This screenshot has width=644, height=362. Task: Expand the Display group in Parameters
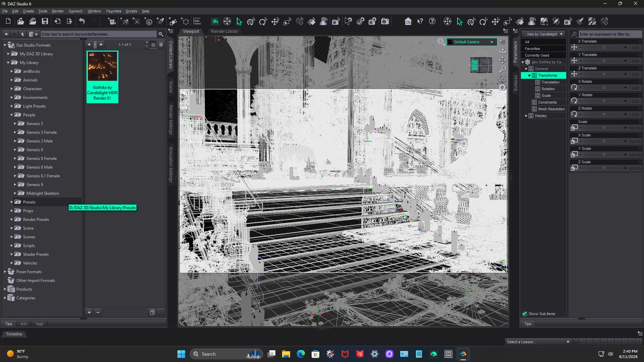click(x=526, y=116)
